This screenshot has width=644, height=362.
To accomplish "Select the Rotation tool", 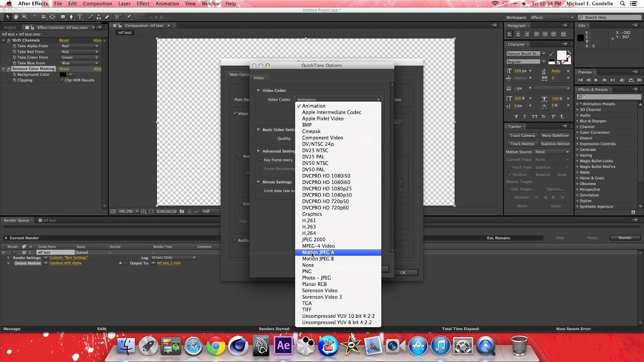I will (x=35, y=17).
